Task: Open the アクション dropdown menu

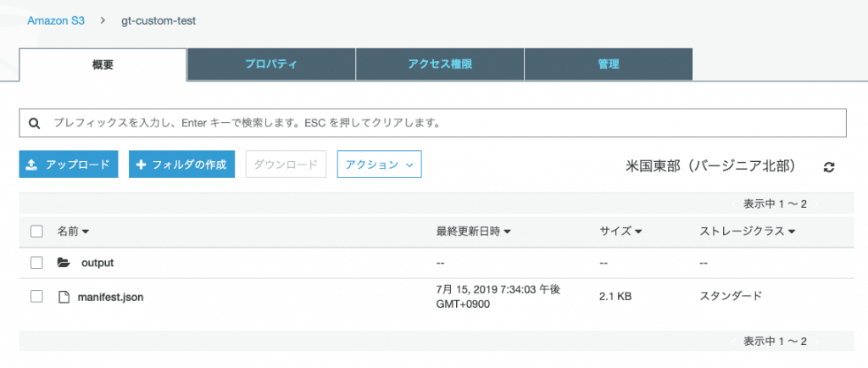Action: click(x=379, y=164)
